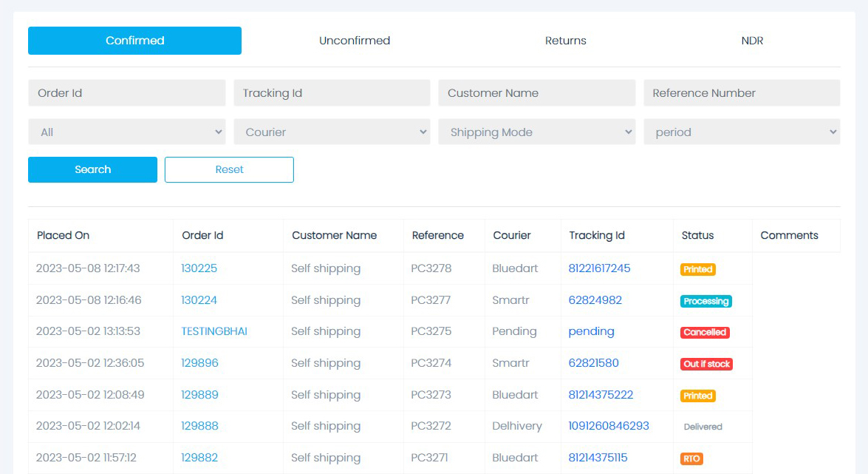The width and height of the screenshot is (868, 474).
Task: Click the Confirmed tab
Action: [134, 41]
